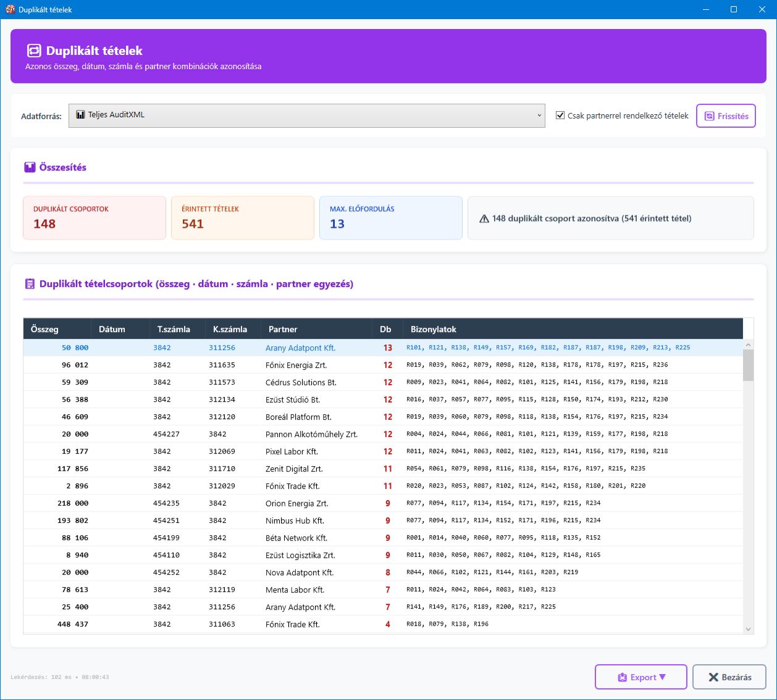Toggle Csak partnerrel rendelkező tételek checkbox

pos(560,115)
